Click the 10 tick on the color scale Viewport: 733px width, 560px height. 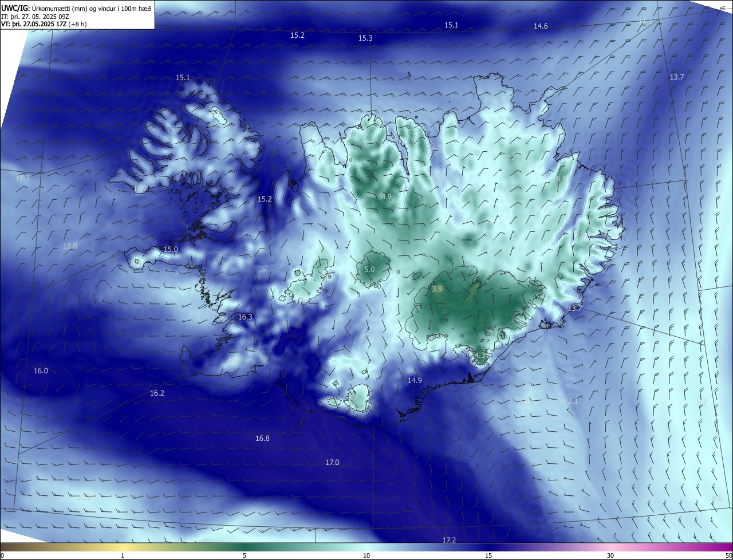[x=366, y=555]
